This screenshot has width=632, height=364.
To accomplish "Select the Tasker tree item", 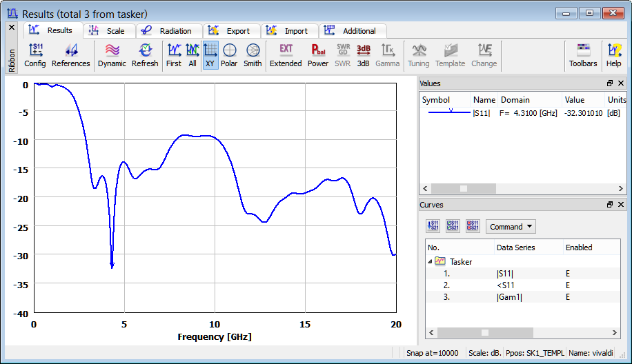I will [461, 262].
